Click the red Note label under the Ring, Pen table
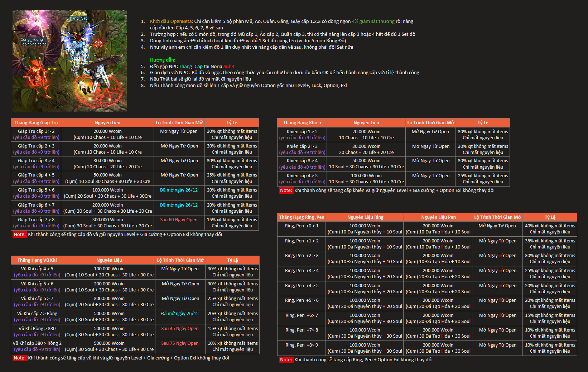The width and height of the screenshot is (588, 372). click(x=286, y=360)
